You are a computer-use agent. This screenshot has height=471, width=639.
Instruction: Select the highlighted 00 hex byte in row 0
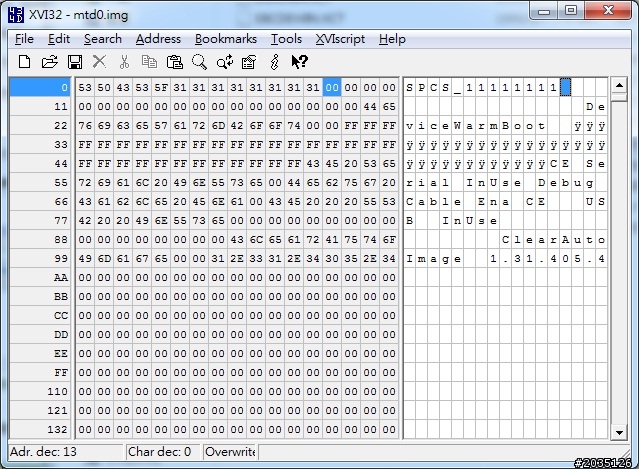tap(332, 87)
